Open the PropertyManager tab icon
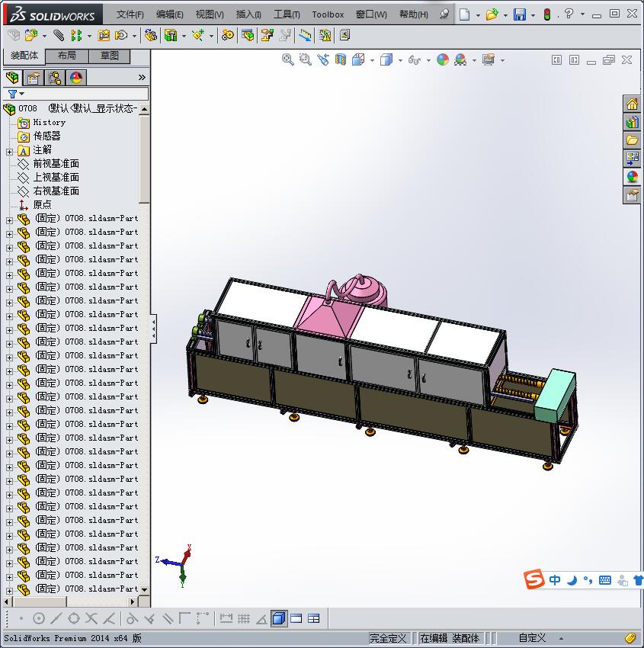 click(x=34, y=78)
